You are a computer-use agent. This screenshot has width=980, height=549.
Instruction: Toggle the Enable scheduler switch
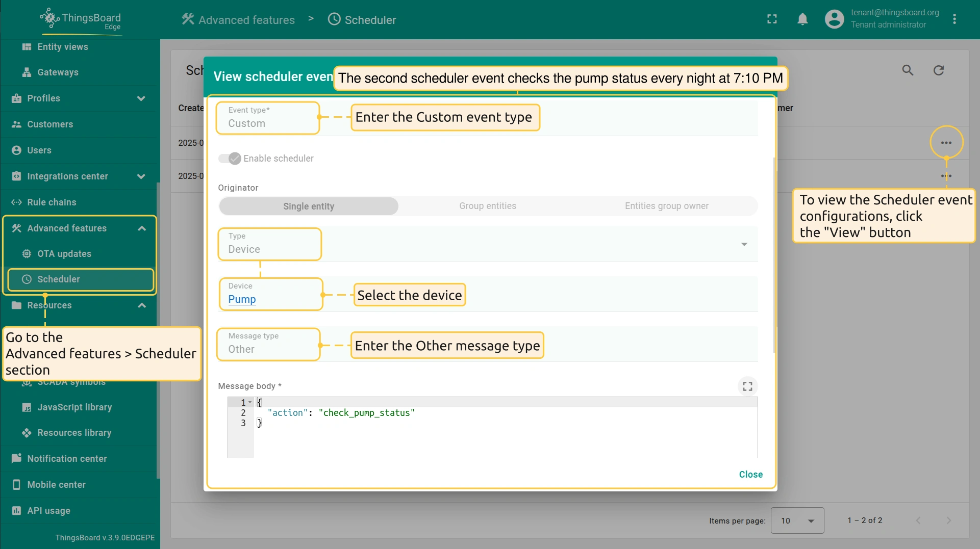point(230,159)
